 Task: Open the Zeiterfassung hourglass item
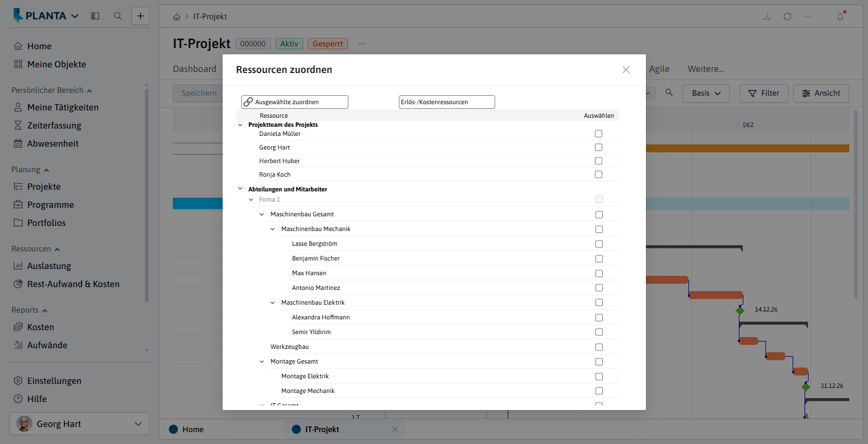coord(18,126)
